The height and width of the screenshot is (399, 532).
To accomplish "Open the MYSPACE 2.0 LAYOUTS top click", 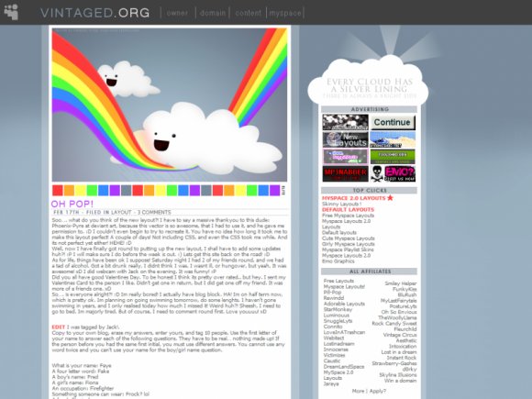I will [x=354, y=198].
